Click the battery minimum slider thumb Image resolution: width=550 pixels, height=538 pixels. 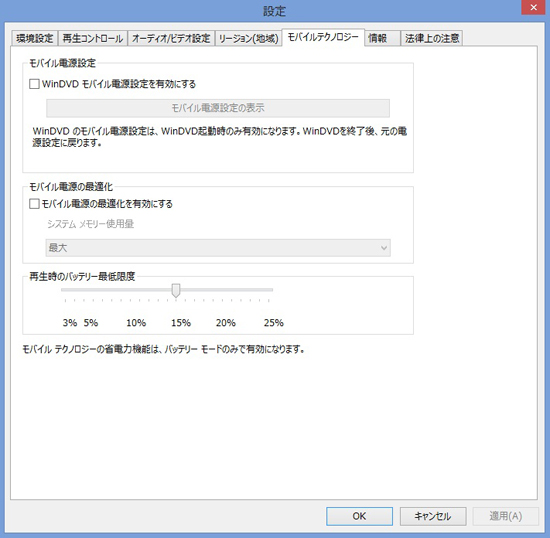(176, 290)
